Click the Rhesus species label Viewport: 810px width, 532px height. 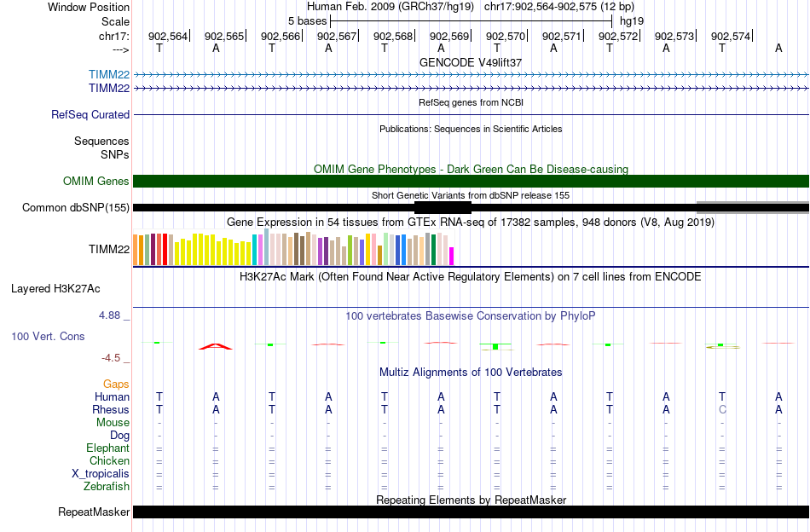point(111,409)
